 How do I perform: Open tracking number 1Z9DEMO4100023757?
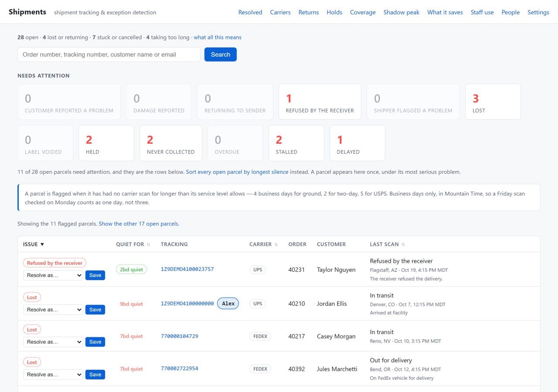click(187, 269)
